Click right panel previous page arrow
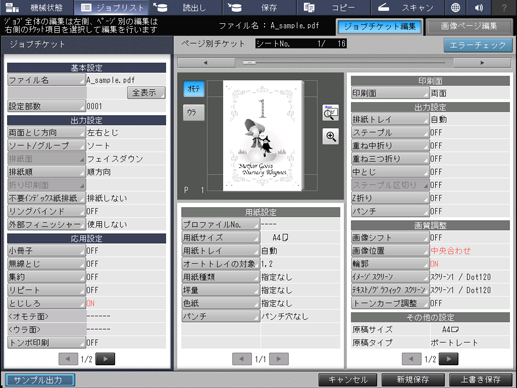Image resolution: width=517 pixels, height=388 pixels. coord(412,359)
